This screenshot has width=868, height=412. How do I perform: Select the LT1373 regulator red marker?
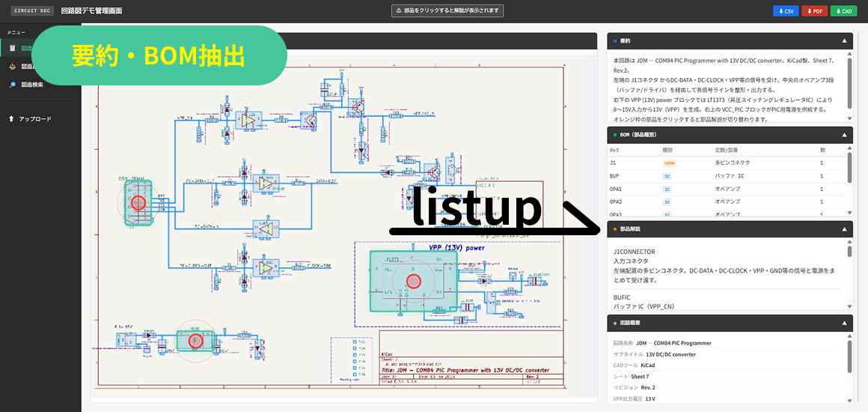click(x=414, y=282)
